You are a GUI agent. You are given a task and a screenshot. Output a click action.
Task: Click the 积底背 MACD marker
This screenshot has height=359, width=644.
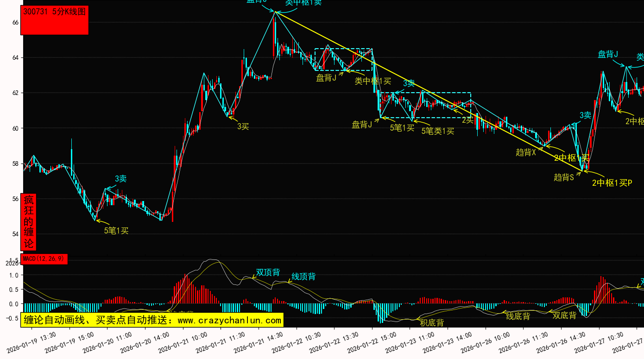click(x=432, y=322)
